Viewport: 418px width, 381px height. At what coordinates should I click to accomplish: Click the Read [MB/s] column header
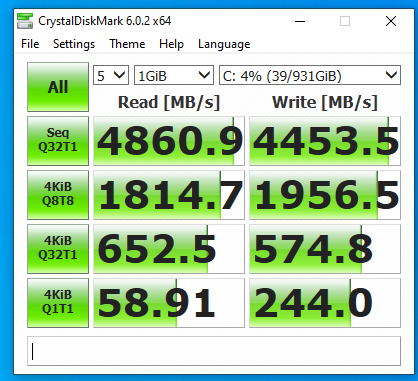coord(169,102)
